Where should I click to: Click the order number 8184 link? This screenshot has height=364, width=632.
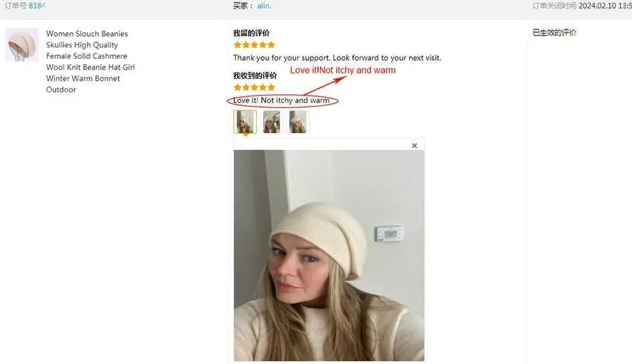(x=37, y=6)
